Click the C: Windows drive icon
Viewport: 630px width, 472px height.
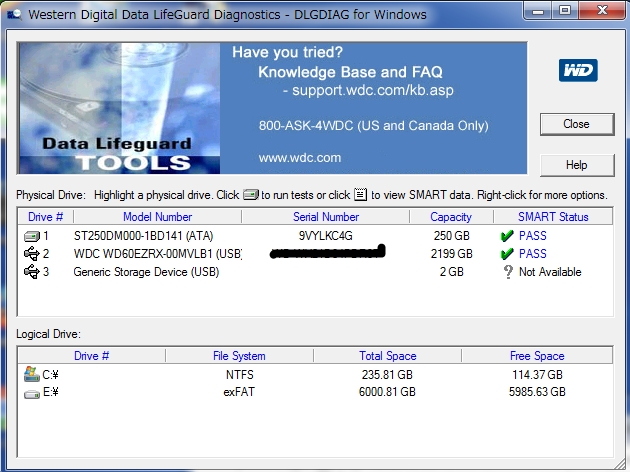tap(32, 374)
